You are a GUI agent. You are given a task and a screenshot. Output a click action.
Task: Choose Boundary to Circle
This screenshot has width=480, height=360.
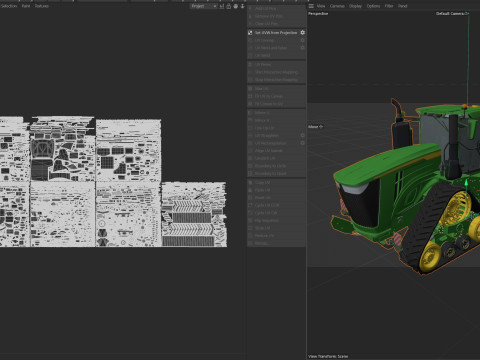point(276,166)
